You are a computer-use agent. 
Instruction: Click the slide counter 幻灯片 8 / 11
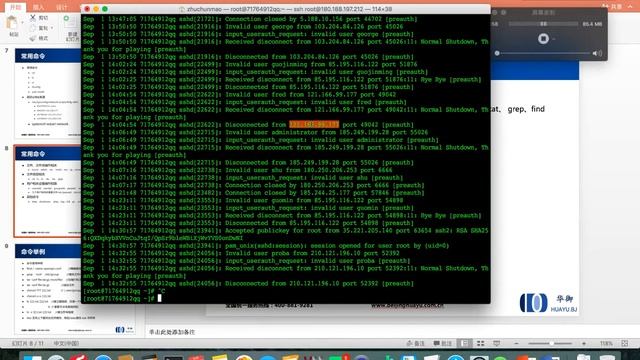click(x=28, y=344)
